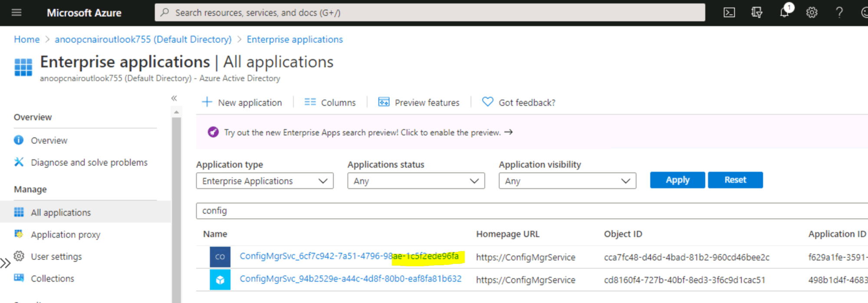Open Collections in the side menu
The width and height of the screenshot is (868, 303).
(x=53, y=278)
